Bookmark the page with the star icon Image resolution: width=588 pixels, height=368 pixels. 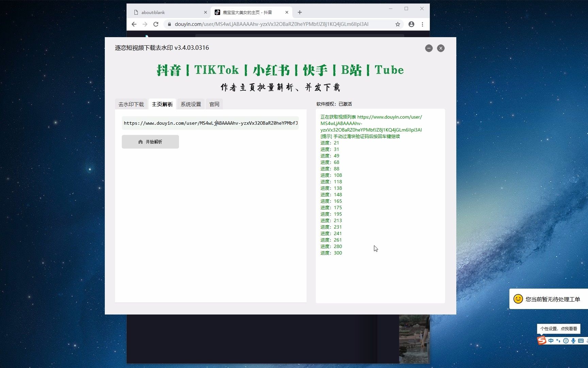coord(397,24)
